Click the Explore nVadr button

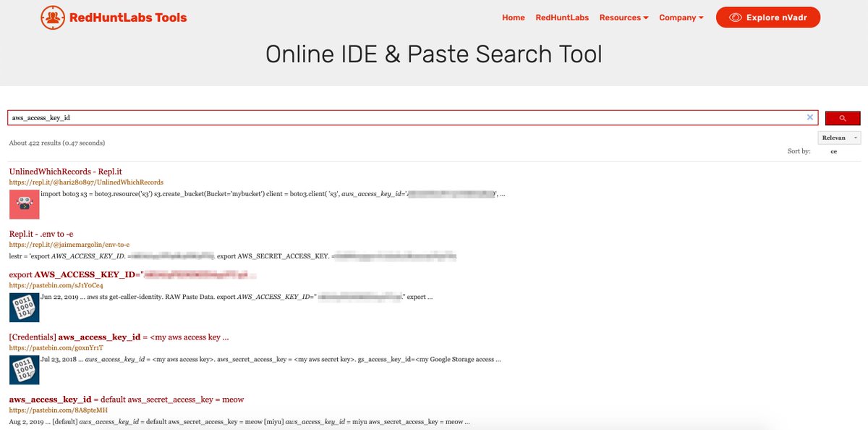click(768, 17)
